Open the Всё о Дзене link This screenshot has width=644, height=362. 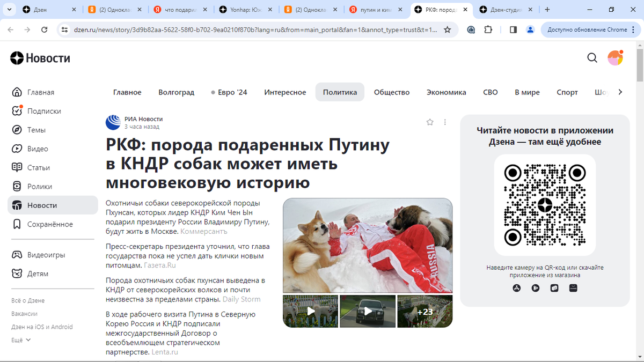point(28,300)
